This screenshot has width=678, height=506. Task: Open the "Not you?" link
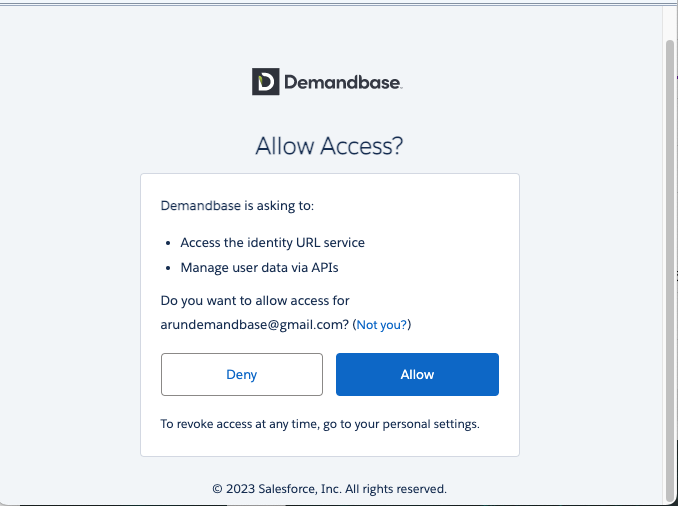[x=382, y=325]
